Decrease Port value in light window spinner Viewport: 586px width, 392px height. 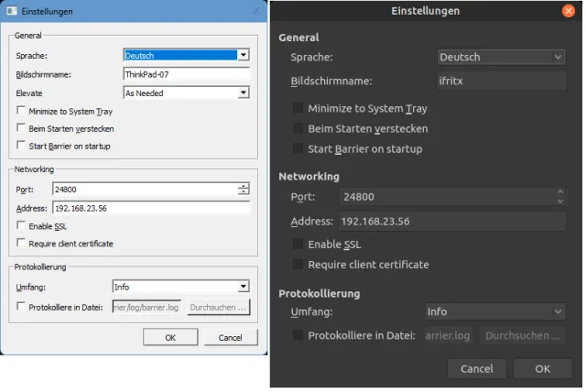point(244,191)
